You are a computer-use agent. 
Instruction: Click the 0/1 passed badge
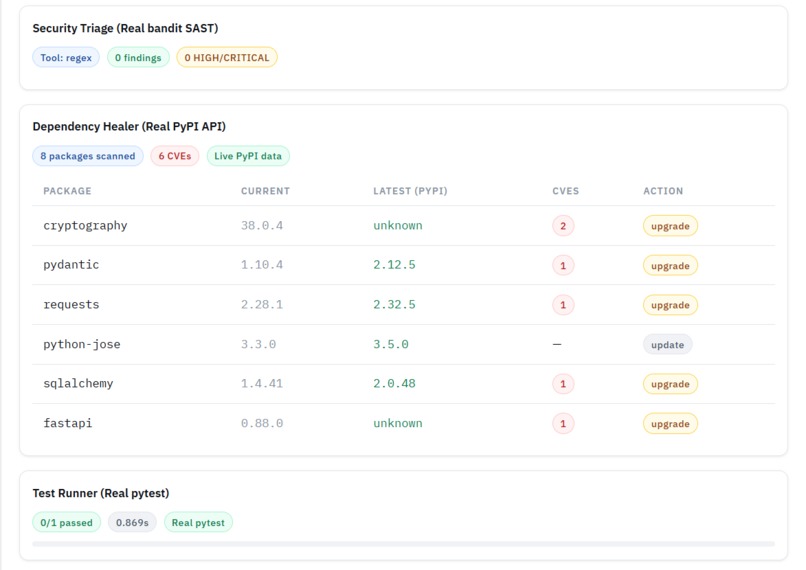66,522
